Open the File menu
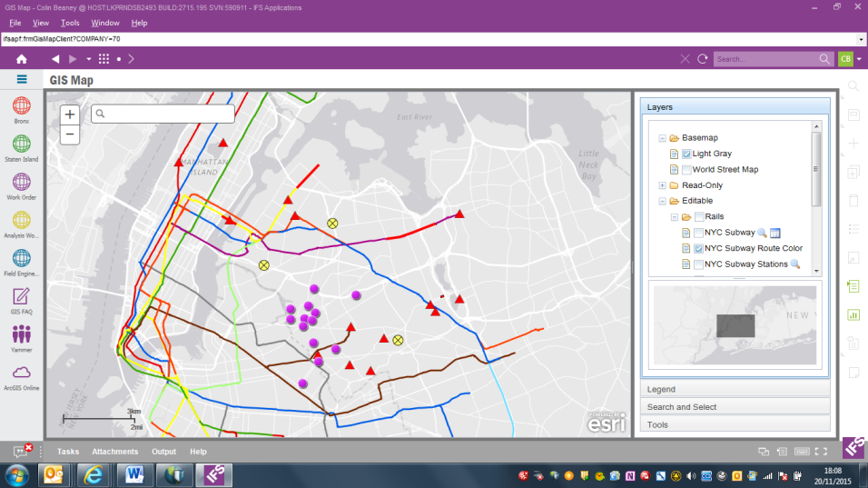This screenshot has width=868, height=488. (x=15, y=23)
